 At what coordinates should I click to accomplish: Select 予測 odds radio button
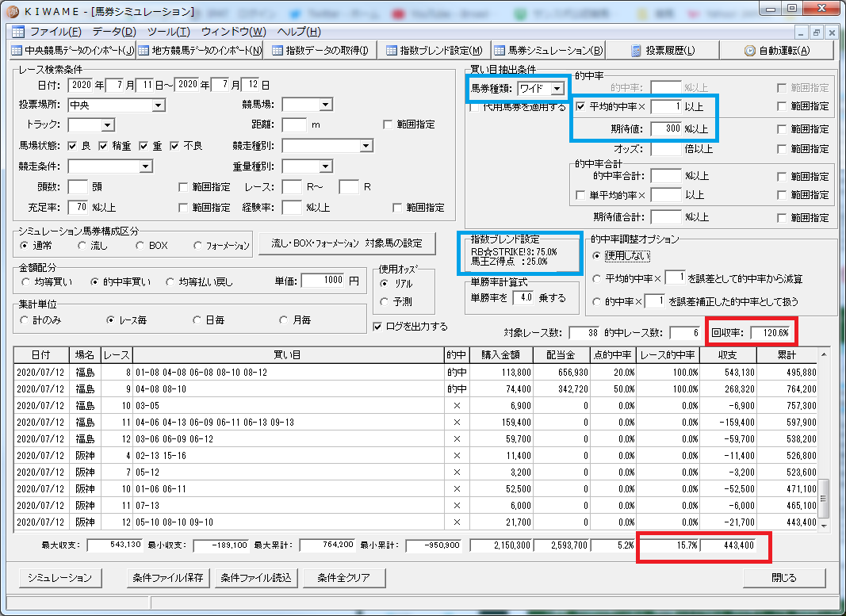[385, 301]
